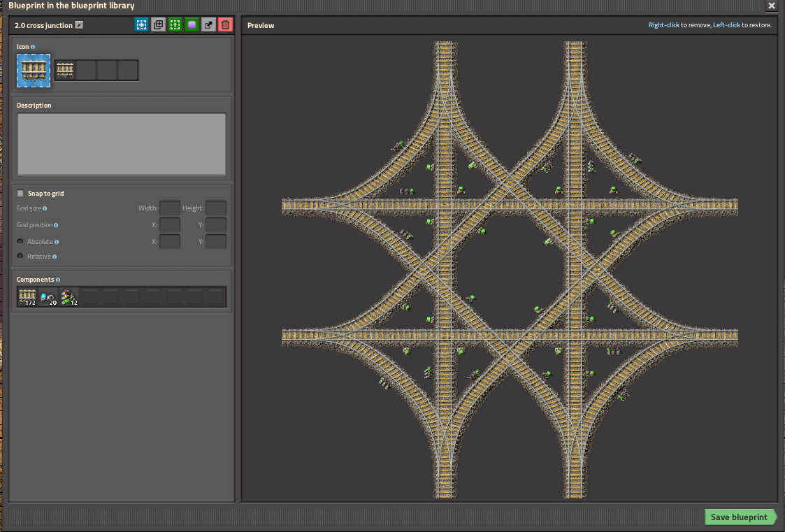Click the 'Right-click' hint text
The width and height of the screenshot is (785, 532).
[x=664, y=25]
